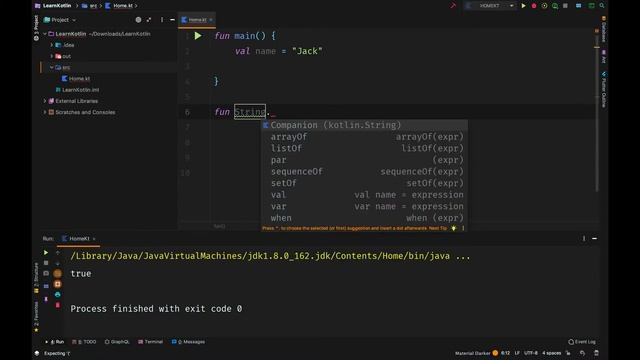The width and height of the screenshot is (640, 360).
Task: Choose the arrayOf completion suggestion
Action: tap(364, 137)
